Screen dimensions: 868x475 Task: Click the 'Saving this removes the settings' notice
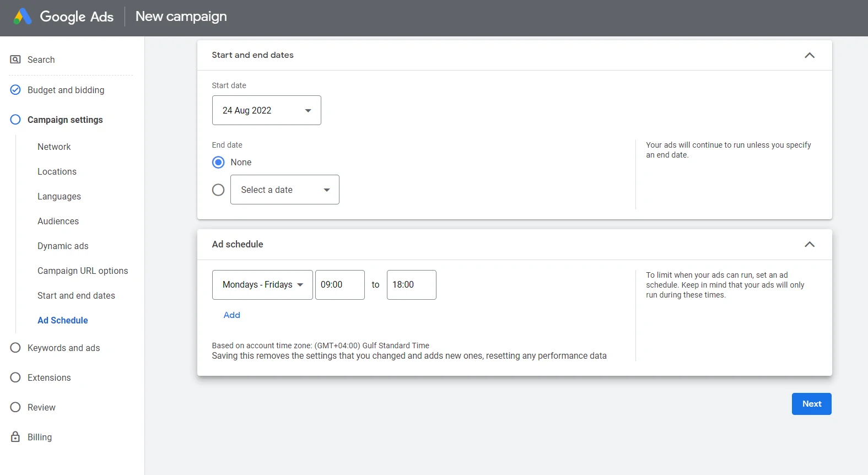[409, 356]
